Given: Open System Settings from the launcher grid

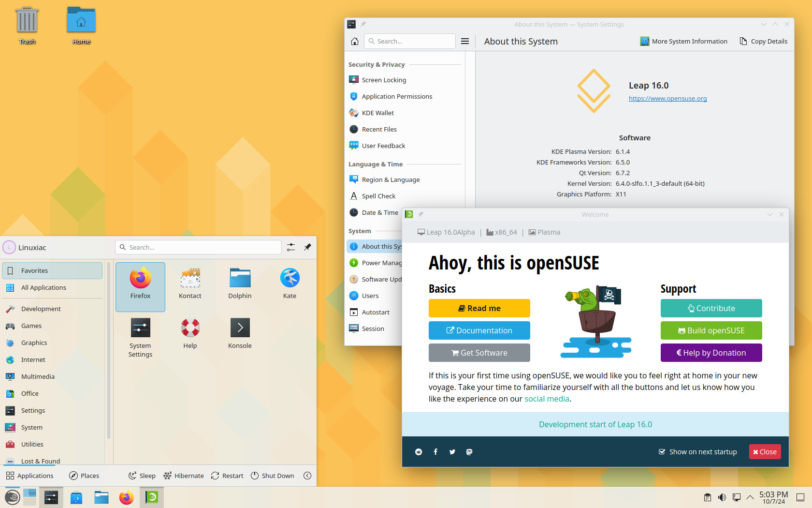Looking at the screenshot, I should click(x=140, y=337).
